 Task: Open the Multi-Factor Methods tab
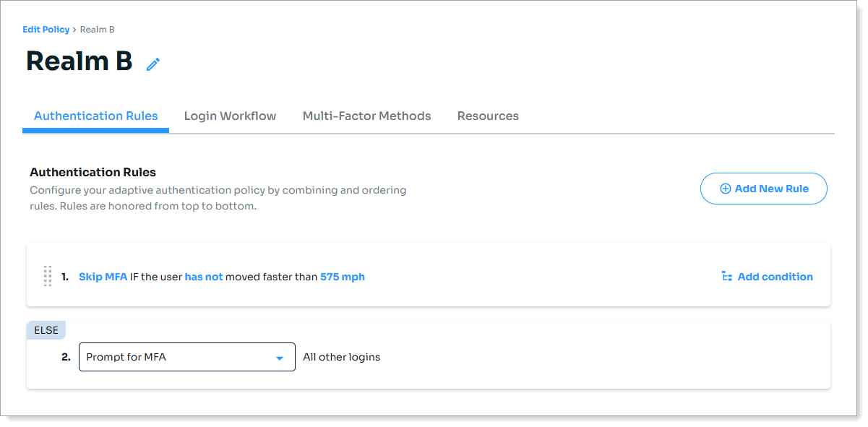pos(366,116)
